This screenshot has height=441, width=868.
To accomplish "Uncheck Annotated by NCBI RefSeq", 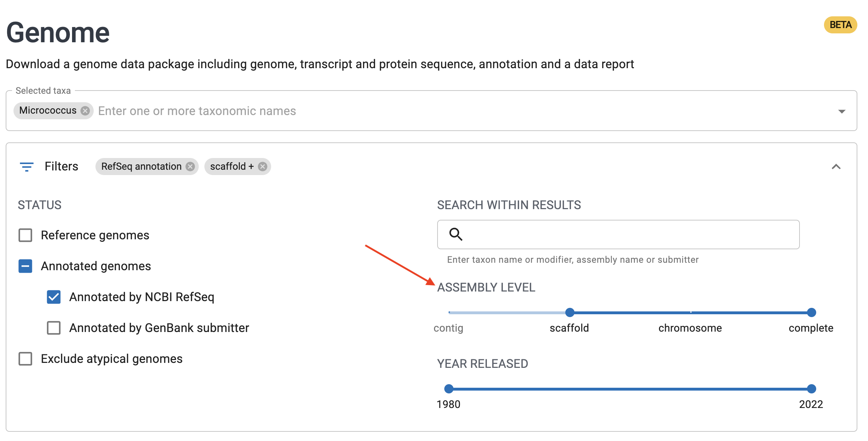I will click(x=54, y=297).
